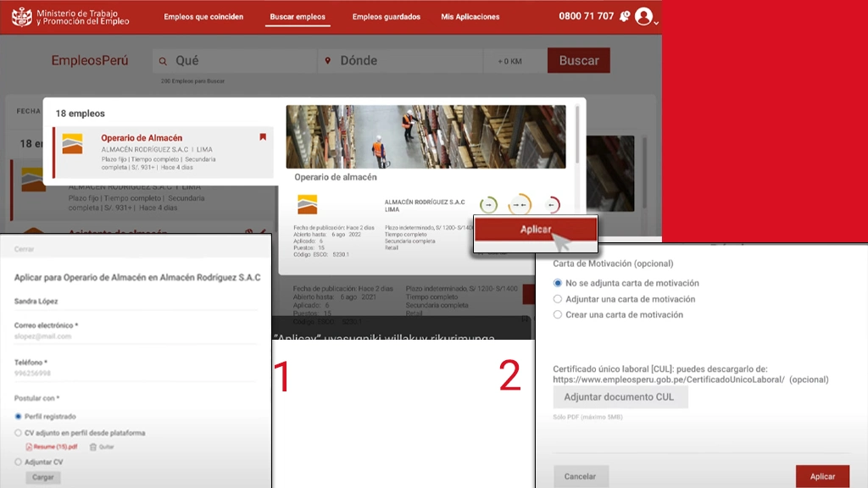Click the bottom-right Aplicar submit button

(x=822, y=476)
